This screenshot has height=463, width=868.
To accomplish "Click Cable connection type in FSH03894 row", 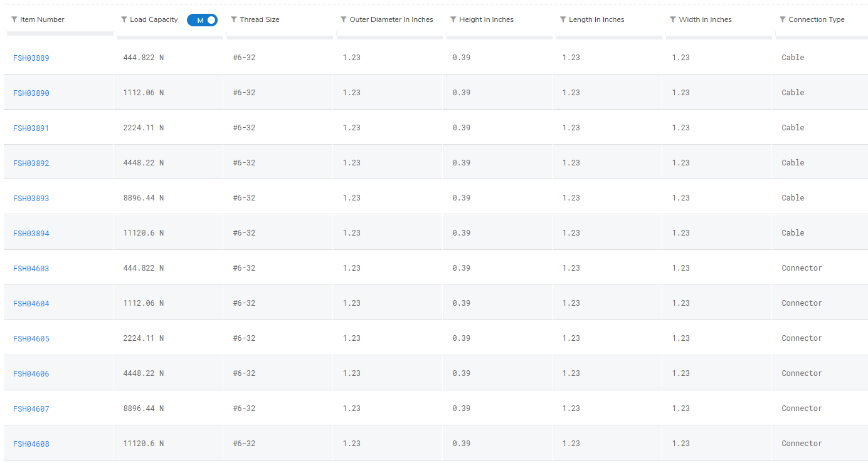I will [x=793, y=233].
